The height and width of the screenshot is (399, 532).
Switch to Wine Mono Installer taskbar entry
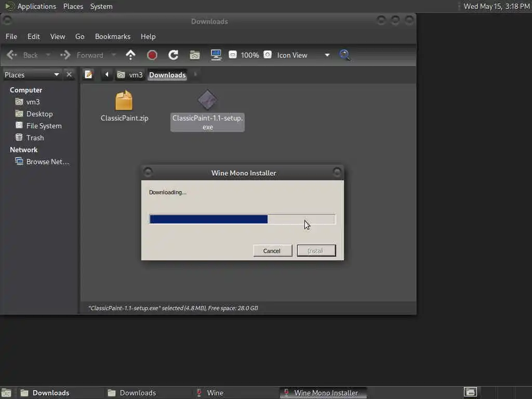(x=323, y=393)
